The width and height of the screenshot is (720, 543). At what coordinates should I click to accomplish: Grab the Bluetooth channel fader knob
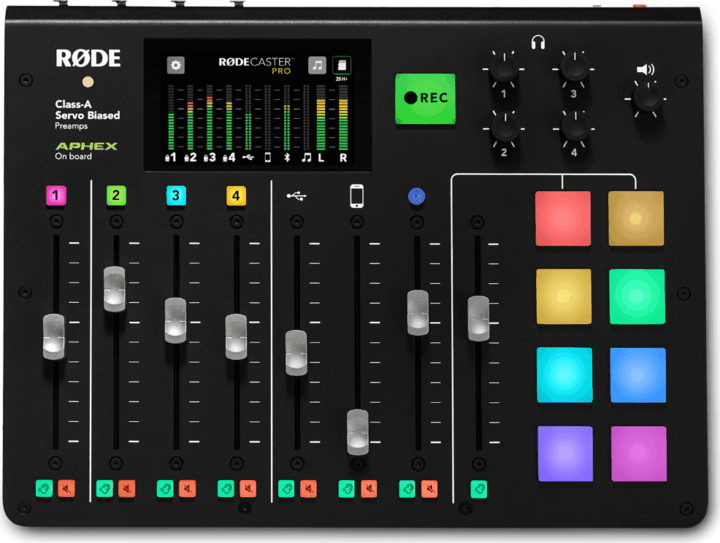click(418, 313)
